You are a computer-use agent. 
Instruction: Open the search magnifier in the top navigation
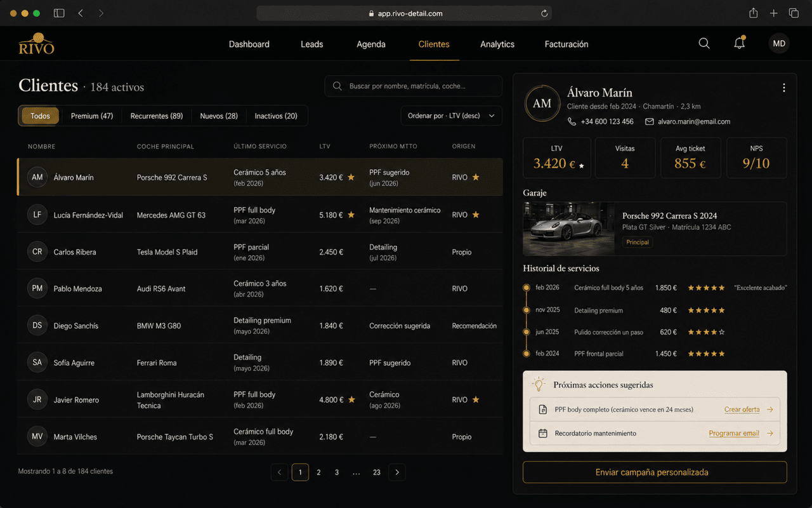[704, 43]
